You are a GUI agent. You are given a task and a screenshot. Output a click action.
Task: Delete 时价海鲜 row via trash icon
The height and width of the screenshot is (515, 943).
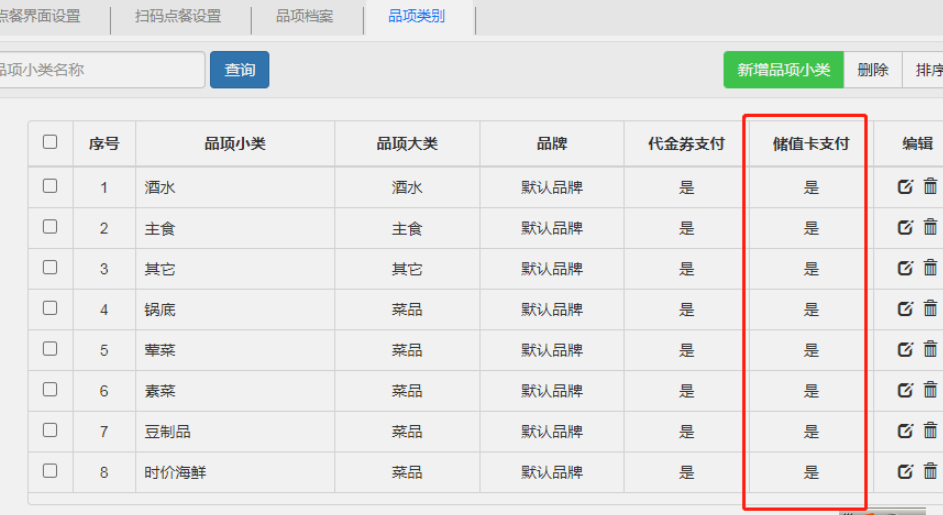tap(930, 472)
